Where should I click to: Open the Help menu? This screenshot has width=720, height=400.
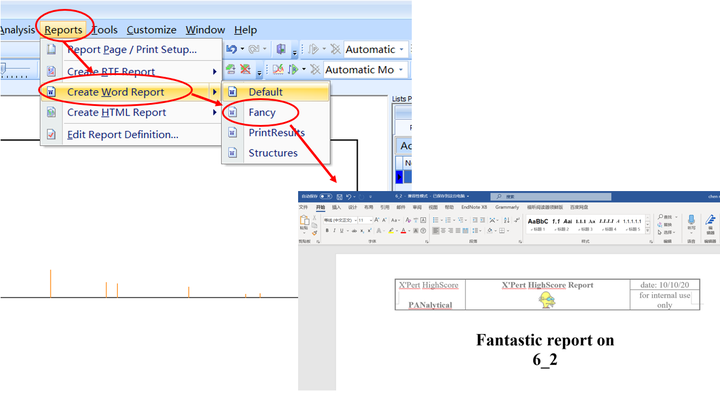click(x=245, y=30)
